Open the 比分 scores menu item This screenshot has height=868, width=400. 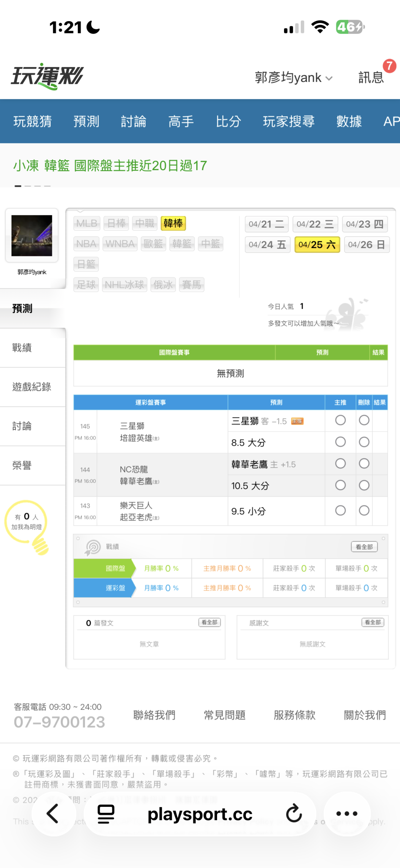point(229,121)
